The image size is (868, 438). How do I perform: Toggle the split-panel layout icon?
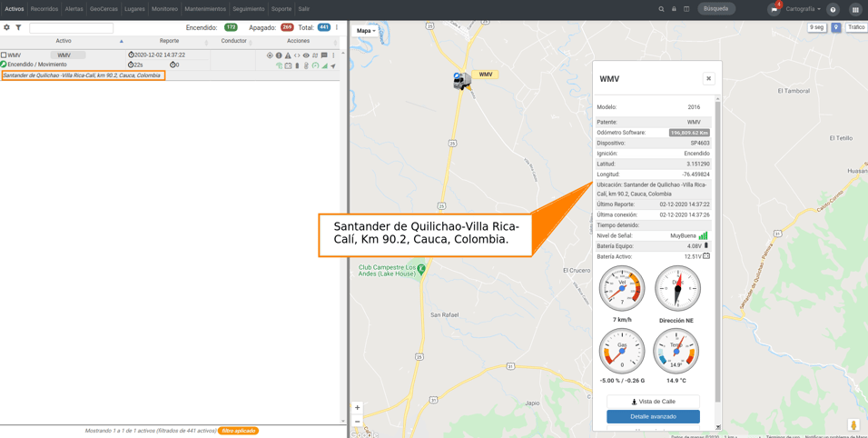pyautogui.click(x=686, y=9)
